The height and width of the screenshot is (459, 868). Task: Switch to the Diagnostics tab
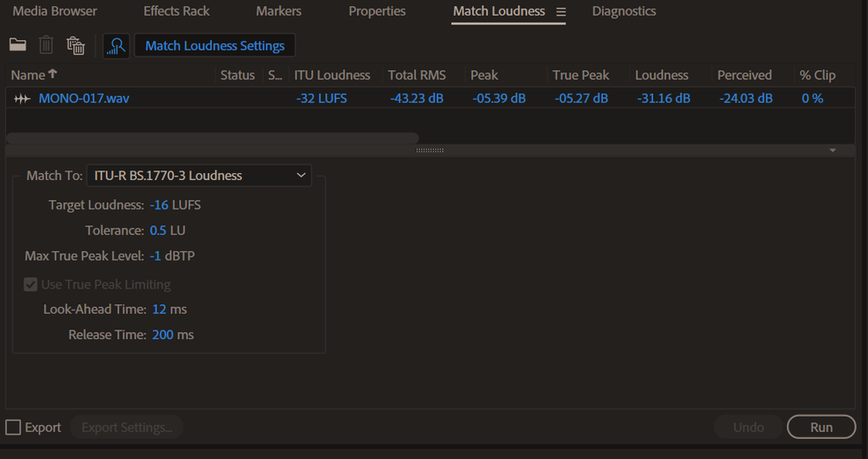(624, 11)
